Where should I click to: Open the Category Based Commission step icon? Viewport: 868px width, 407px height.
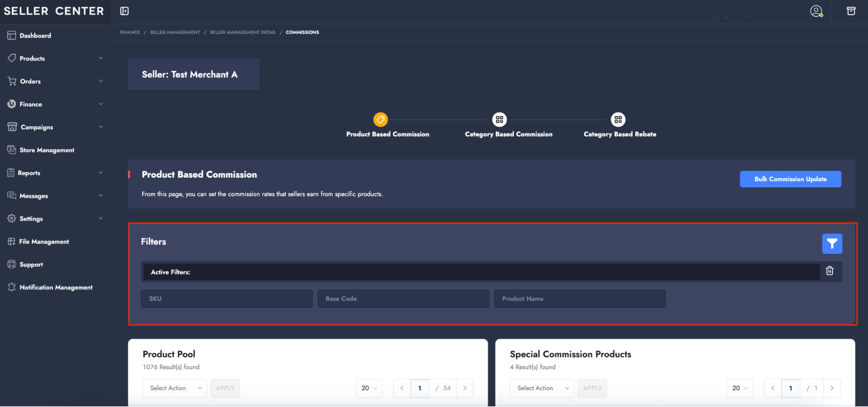point(499,119)
